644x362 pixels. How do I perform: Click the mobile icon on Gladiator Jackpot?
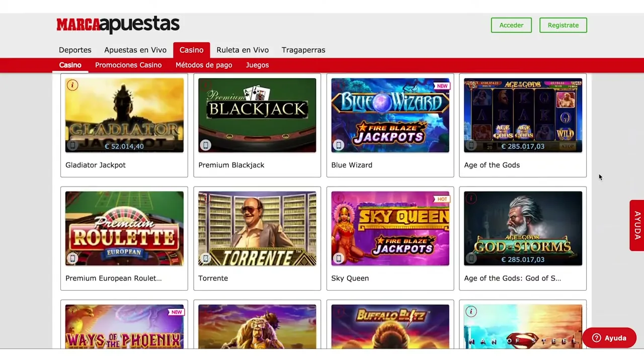72,146
